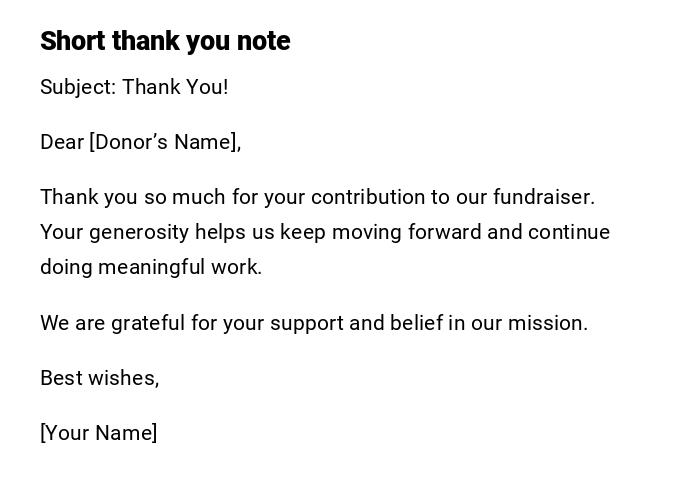Viewport: 700px width, 495px height.
Task: Select the "[Donor's Name]" placeholder
Action: (165, 142)
